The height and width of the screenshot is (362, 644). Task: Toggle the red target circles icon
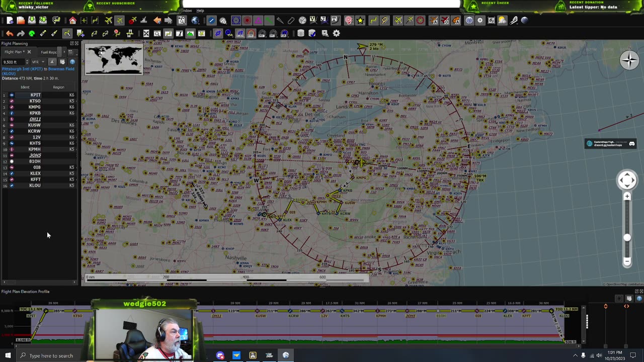tap(348, 20)
